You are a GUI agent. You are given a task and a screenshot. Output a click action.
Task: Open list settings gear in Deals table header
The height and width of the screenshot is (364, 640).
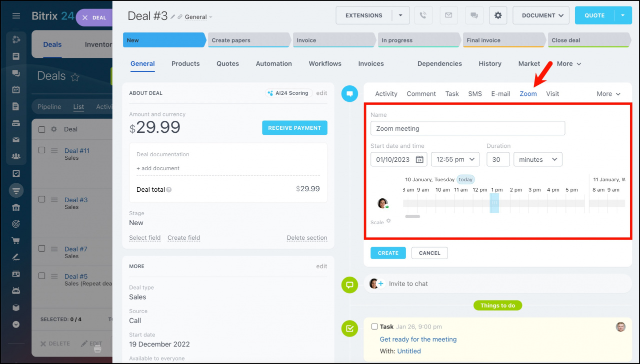click(54, 129)
